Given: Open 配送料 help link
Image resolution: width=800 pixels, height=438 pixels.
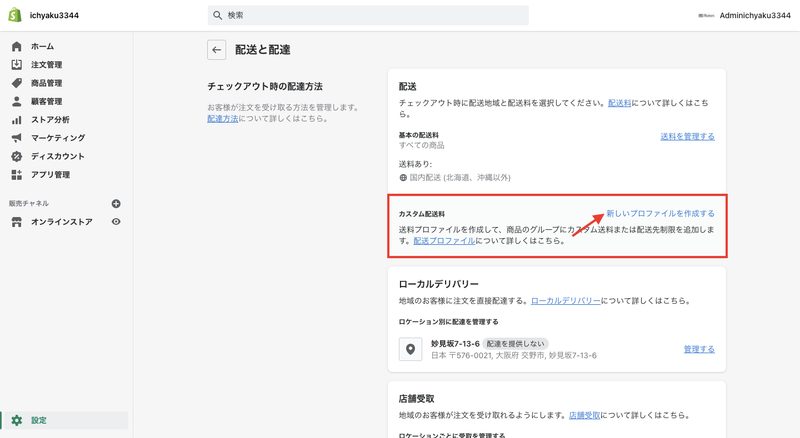Looking at the screenshot, I should [619, 103].
